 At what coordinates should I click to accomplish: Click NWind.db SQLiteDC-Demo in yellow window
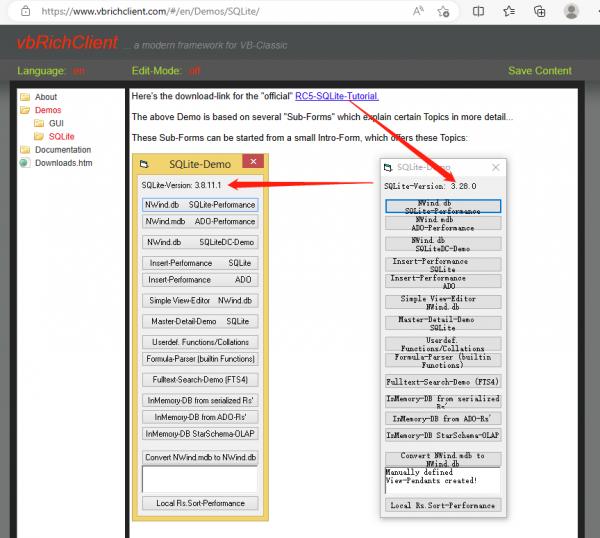pos(200,242)
